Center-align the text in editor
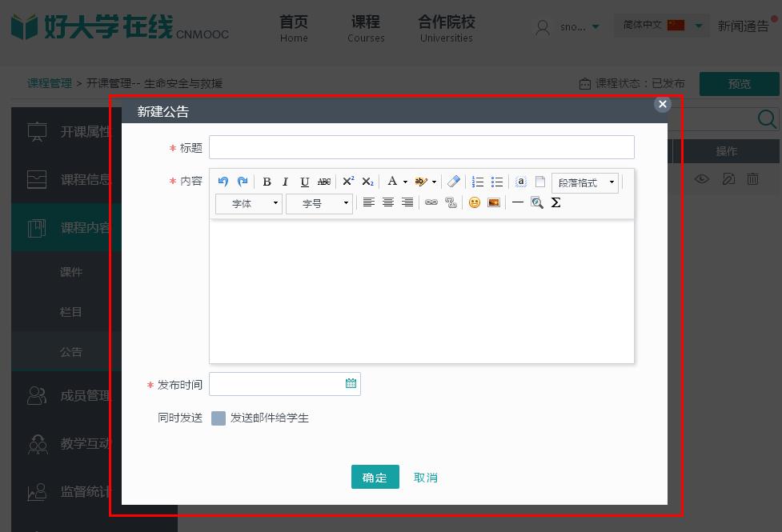The height and width of the screenshot is (532, 782). point(388,202)
